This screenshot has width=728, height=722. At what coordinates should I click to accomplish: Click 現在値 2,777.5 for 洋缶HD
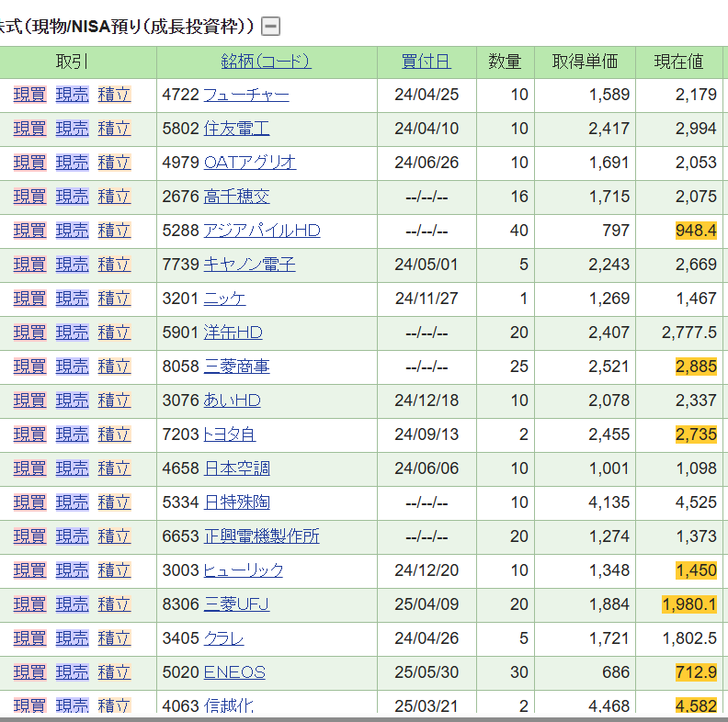coord(689,333)
